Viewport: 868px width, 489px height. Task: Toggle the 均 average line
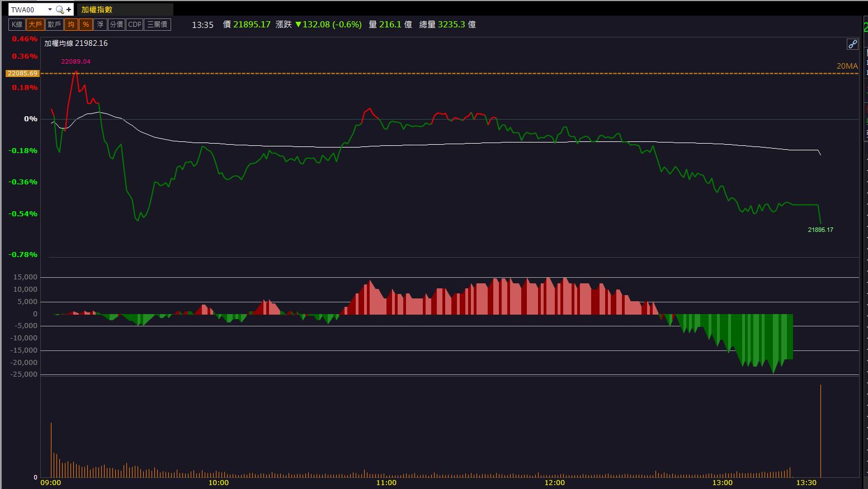click(71, 25)
